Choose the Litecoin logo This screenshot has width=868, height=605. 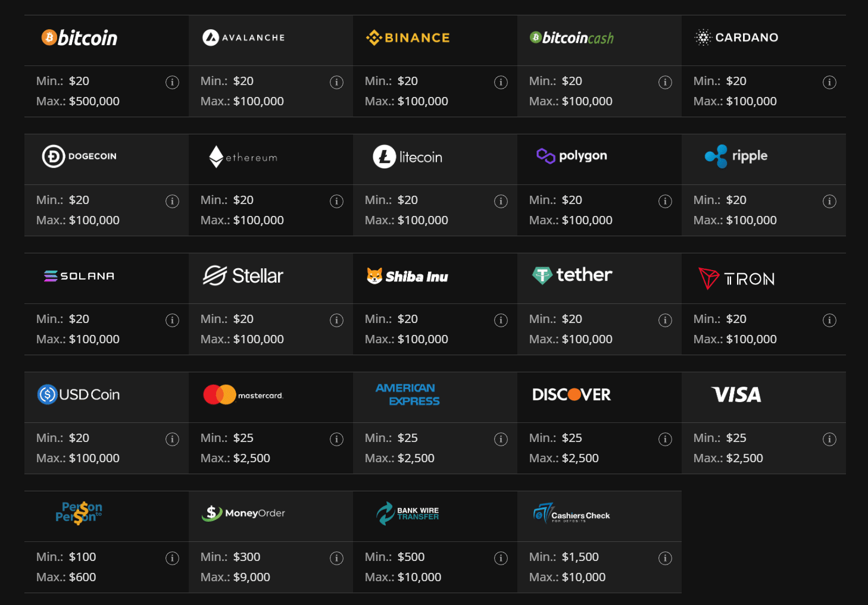[x=407, y=156]
